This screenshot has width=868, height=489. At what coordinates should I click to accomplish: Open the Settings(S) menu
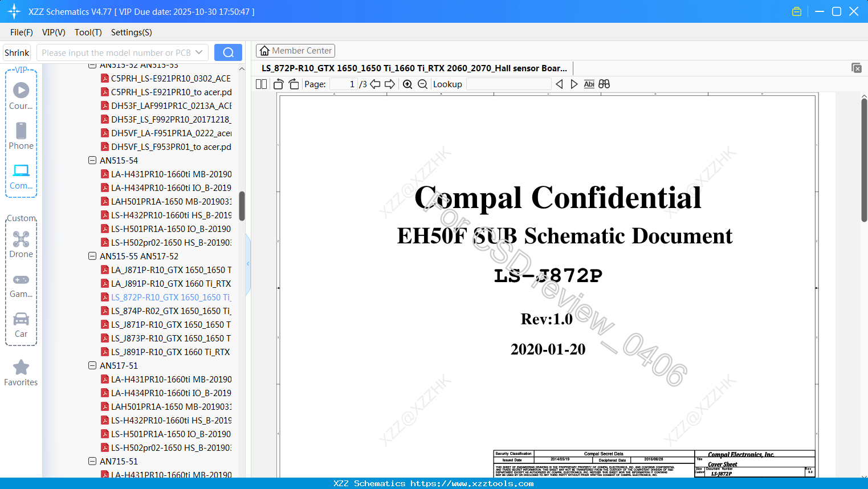pos(132,32)
